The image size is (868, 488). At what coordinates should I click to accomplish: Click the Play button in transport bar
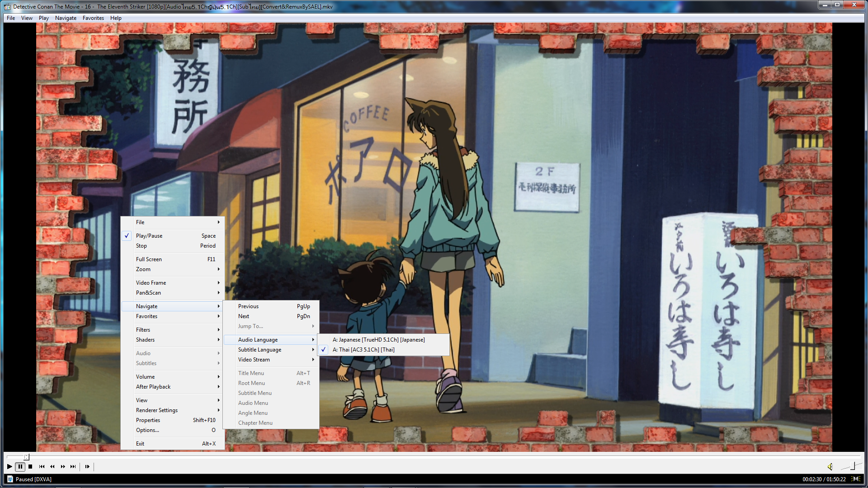9,466
